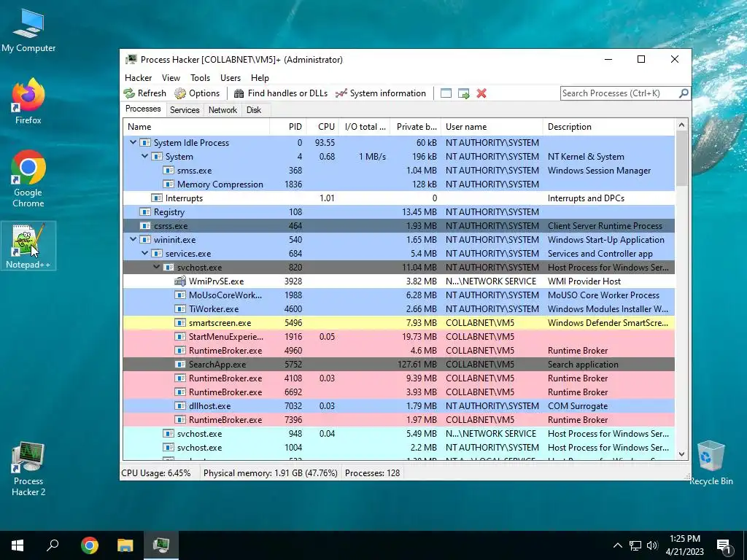This screenshot has height=560, width=747.
Task: Select the csrss.exe process row
Action: (399, 226)
